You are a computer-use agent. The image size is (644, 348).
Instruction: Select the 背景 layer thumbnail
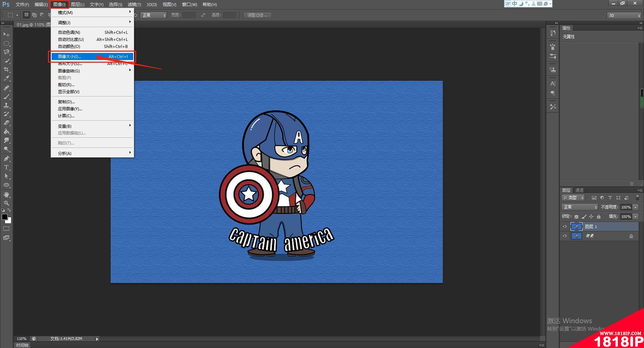576,236
